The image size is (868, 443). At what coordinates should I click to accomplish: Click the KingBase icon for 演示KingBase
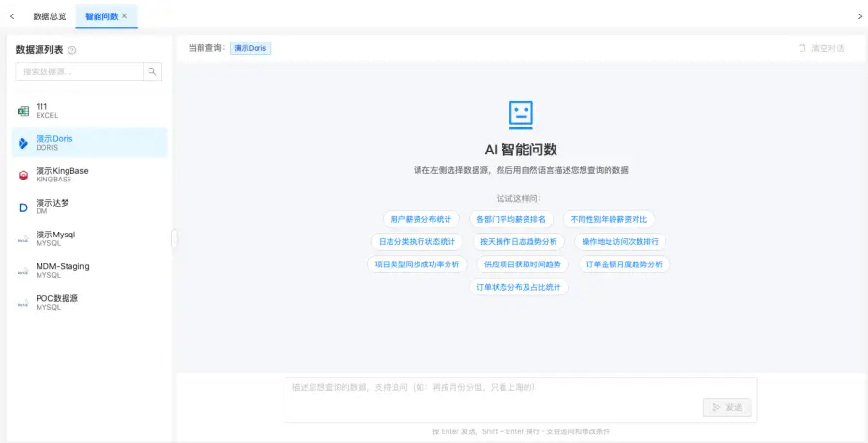pos(23,175)
